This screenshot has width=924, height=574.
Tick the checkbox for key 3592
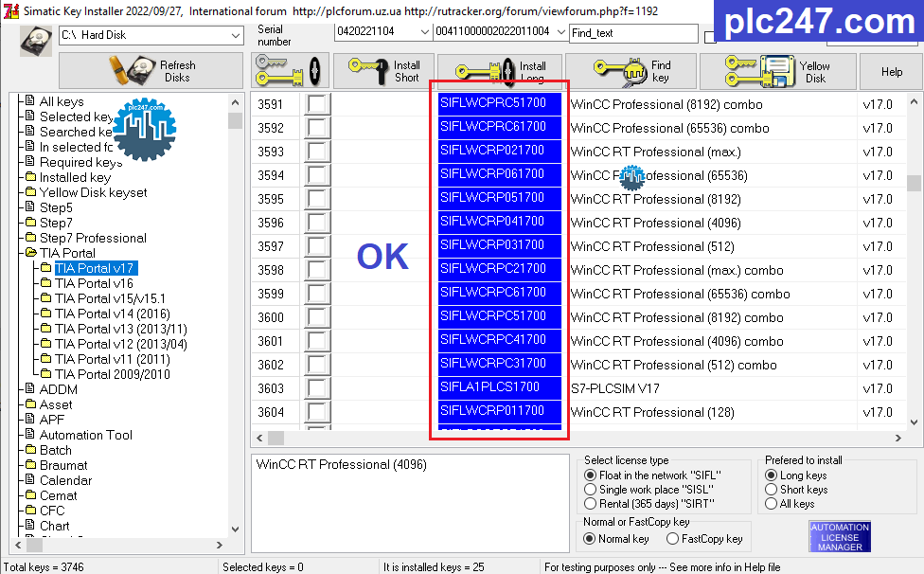pos(317,128)
